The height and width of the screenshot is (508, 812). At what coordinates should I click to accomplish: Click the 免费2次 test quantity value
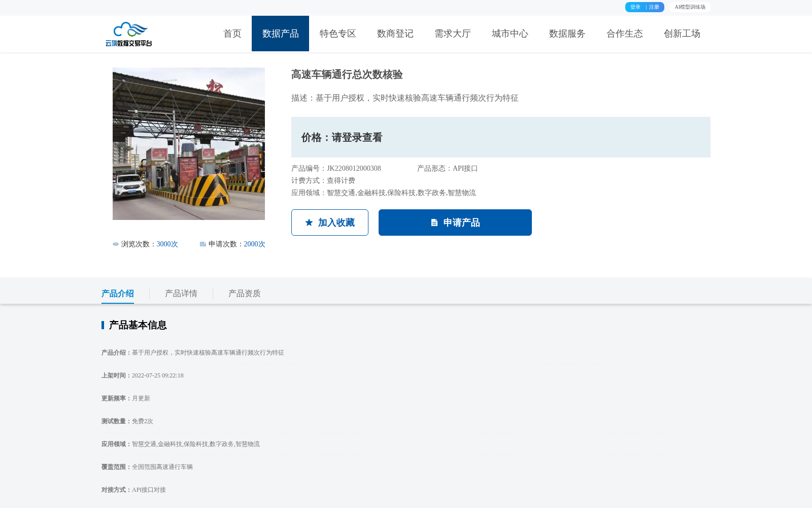143,421
